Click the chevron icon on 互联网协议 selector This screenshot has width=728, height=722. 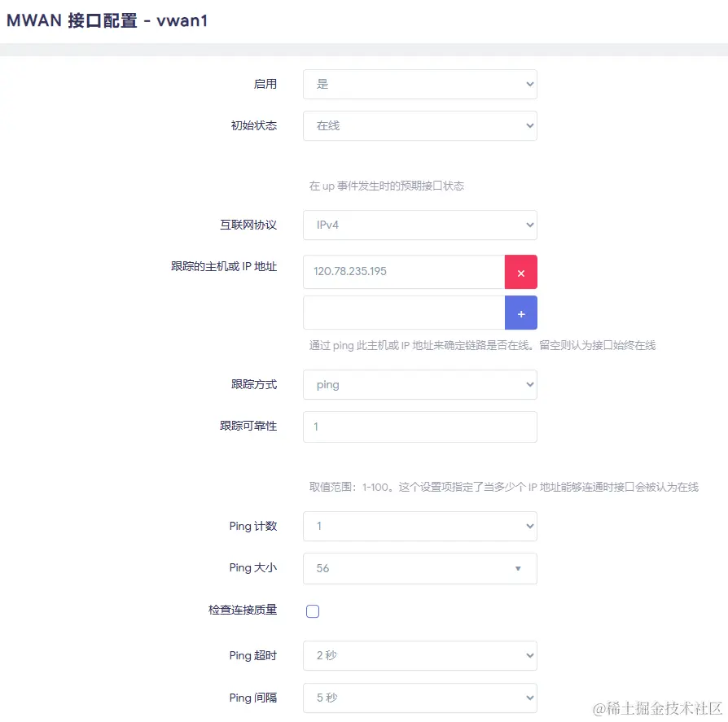click(529, 225)
